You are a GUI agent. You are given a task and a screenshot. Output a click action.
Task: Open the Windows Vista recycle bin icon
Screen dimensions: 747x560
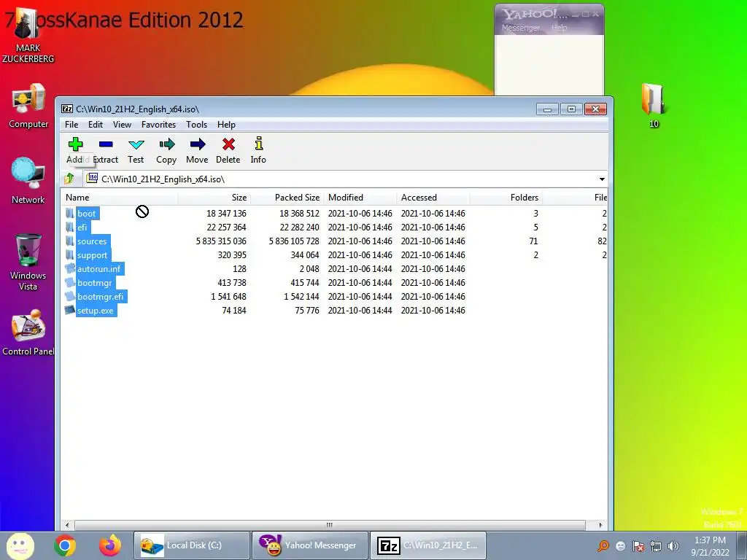pyautogui.click(x=28, y=249)
